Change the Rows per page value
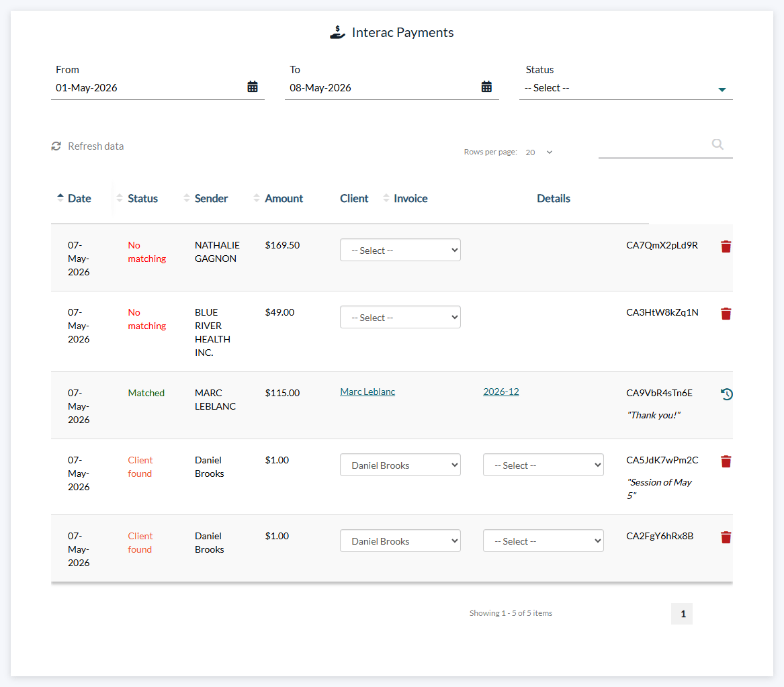This screenshot has width=784, height=687. tap(539, 152)
